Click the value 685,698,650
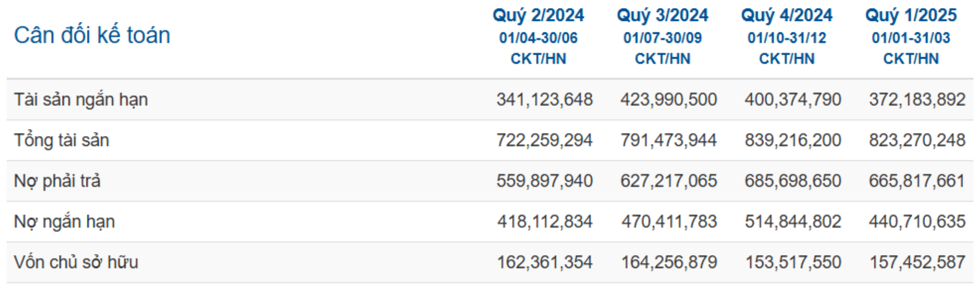980x289 pixels. (793, 181)
